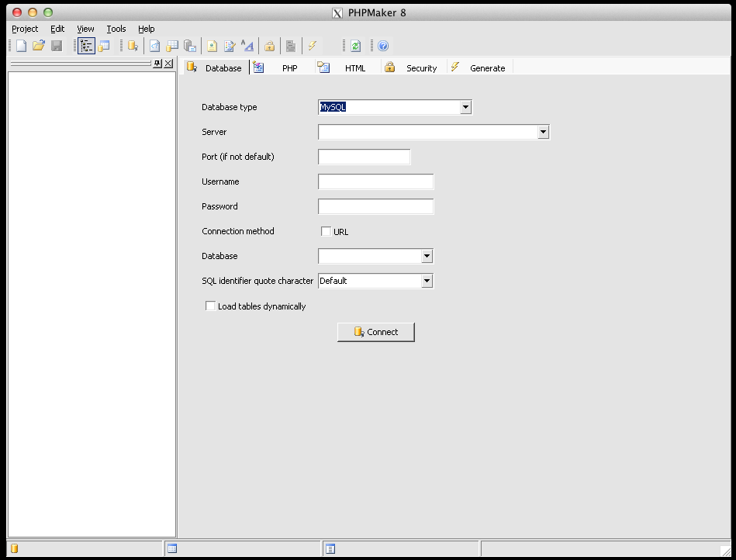Viewport: 736px width, 560px height.
Task: Click the Save Project floppy icon
Action: coord(57,46)
